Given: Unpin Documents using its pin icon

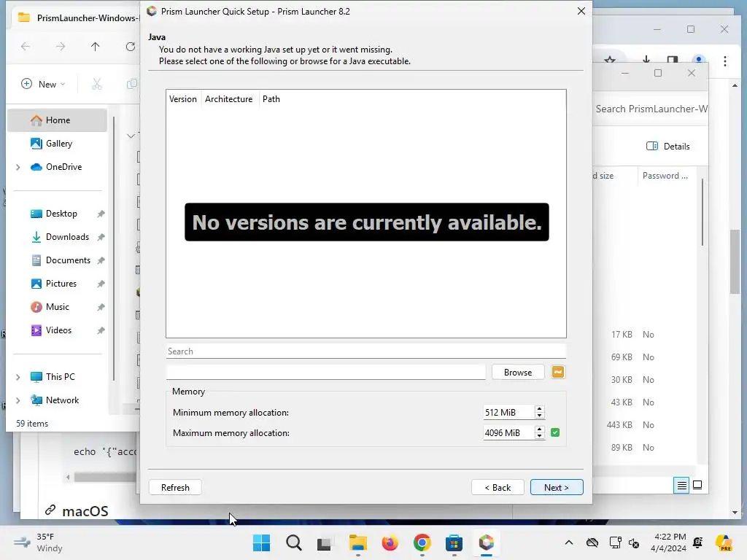Looking at the screenshot, I should click(101, 260).
